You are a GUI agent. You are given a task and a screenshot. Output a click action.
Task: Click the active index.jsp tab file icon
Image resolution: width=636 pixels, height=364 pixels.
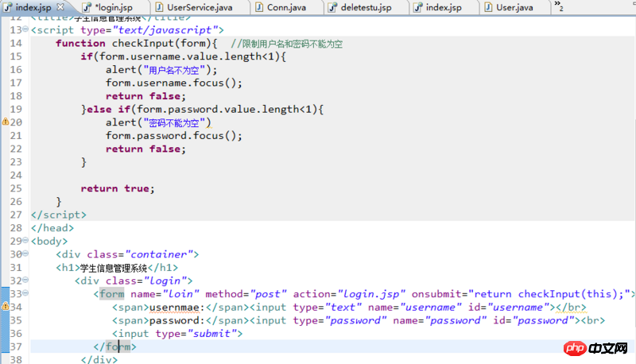tap(8, 7)
